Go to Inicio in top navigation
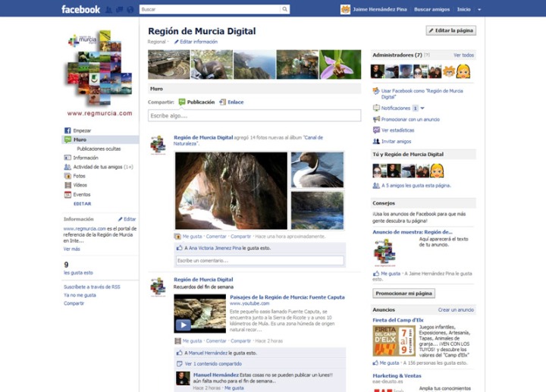 click(x=463, y=10)
